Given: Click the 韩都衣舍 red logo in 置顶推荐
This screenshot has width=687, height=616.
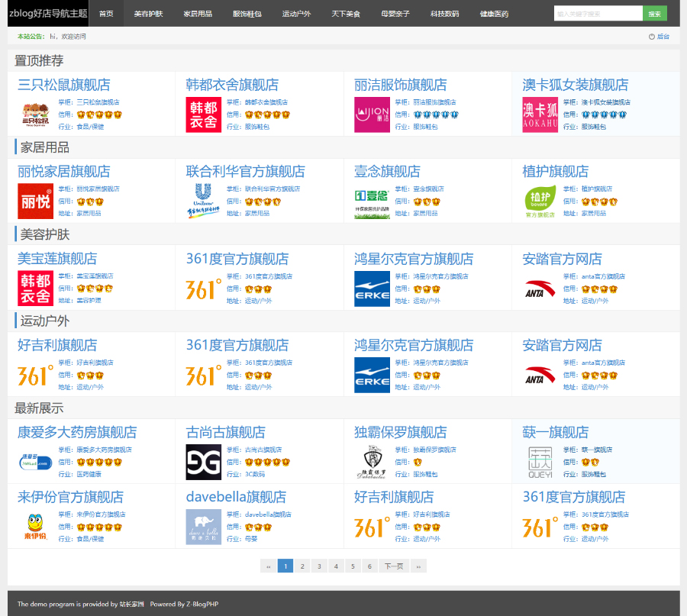Looking at the screenshot, I should coord(203,114).
